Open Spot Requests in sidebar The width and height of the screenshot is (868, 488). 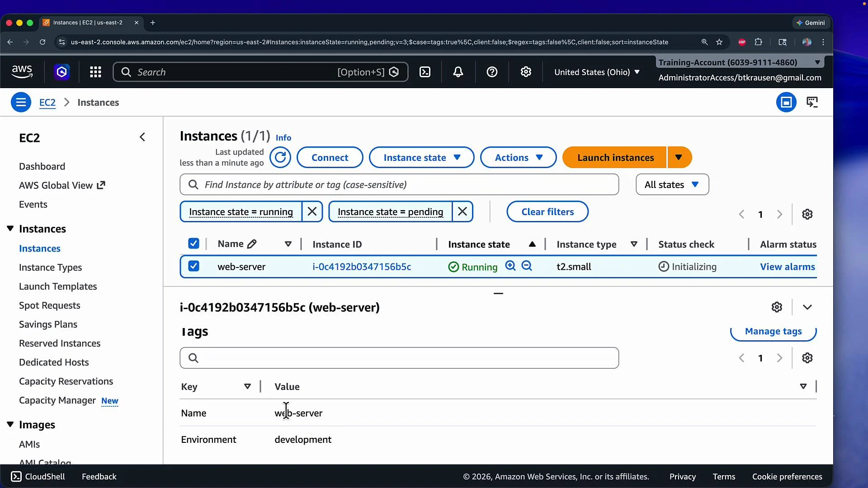point(49,305)
